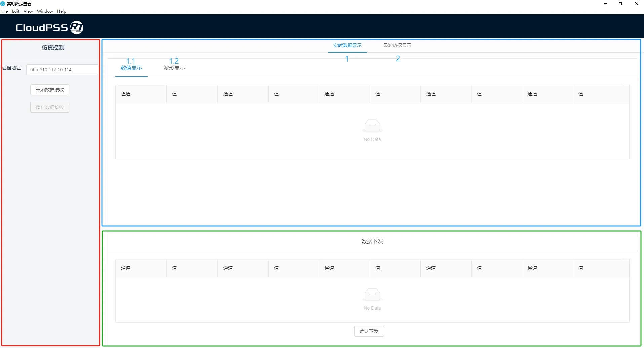Screen dimensions: 644x348
Task: Click the CloudPSS RT logo
Action: click(x=50, y=27)
